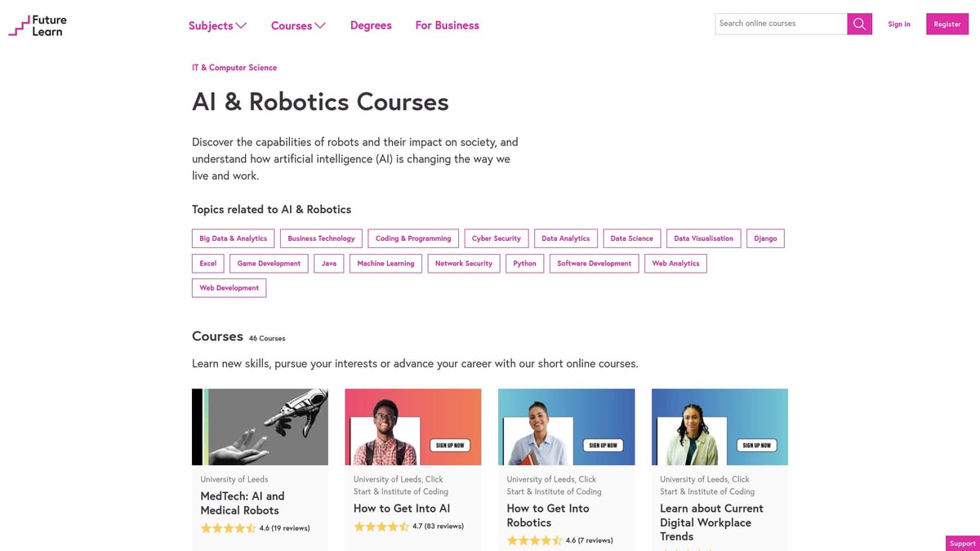Select the Data Science topic tag
This screenshot has width=980, height=551.
[x=631, y=238]
